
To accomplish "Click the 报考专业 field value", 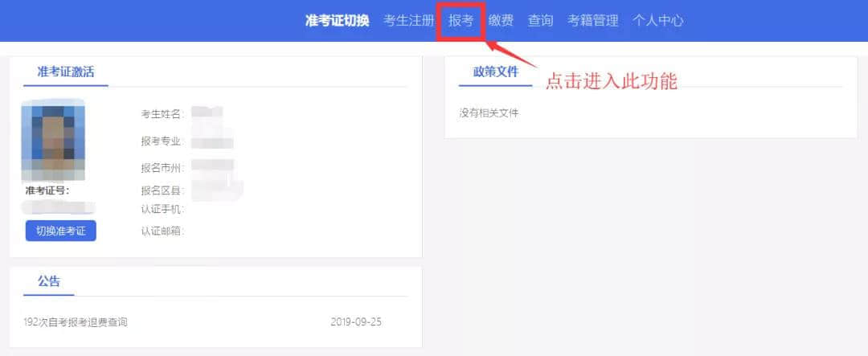I will pyautogui.click(x=212, y=142).
